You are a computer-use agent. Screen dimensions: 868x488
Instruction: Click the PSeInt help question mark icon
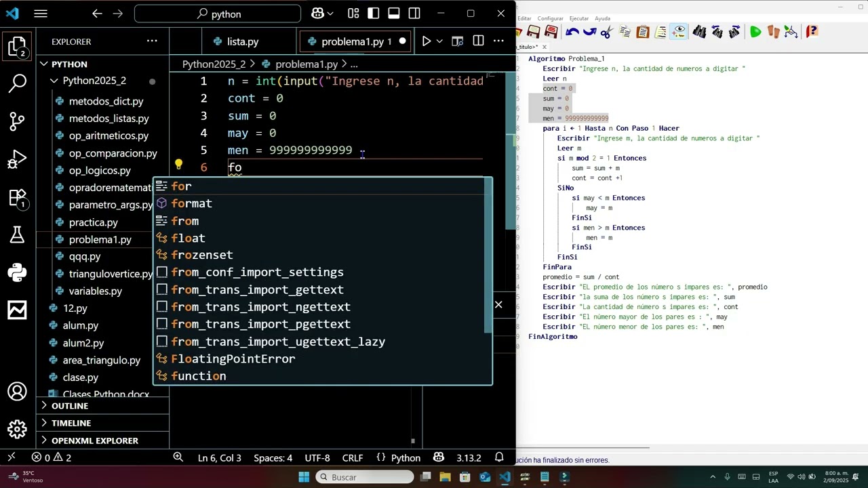[812, 31]
